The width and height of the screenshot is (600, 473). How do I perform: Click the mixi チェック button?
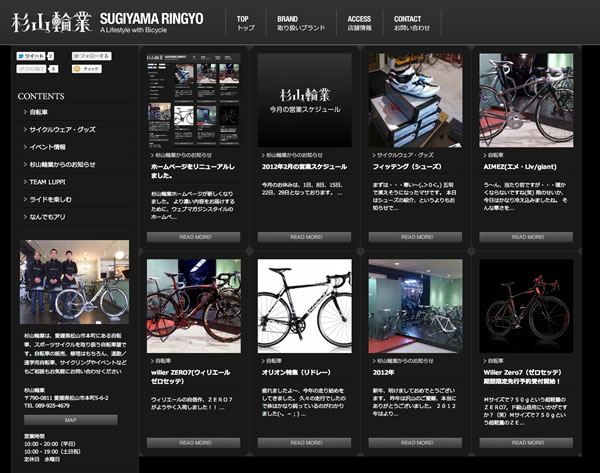coord(88,70)
